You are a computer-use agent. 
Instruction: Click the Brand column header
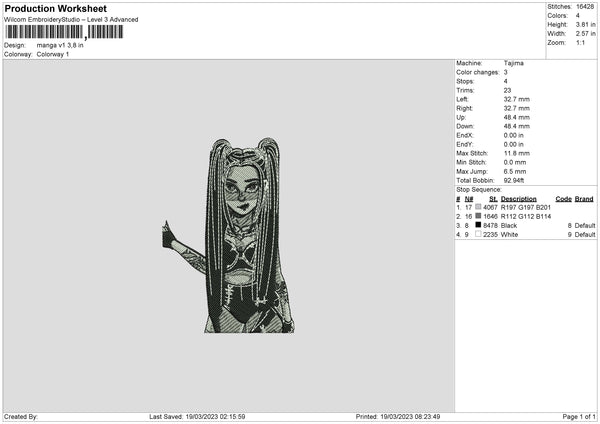[x=584, y=199]
